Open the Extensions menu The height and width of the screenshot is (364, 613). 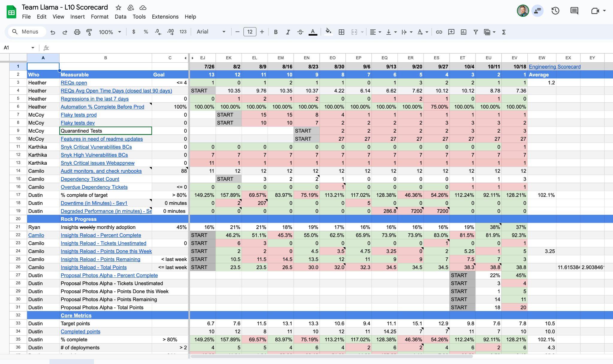click(x=165, y=17)
